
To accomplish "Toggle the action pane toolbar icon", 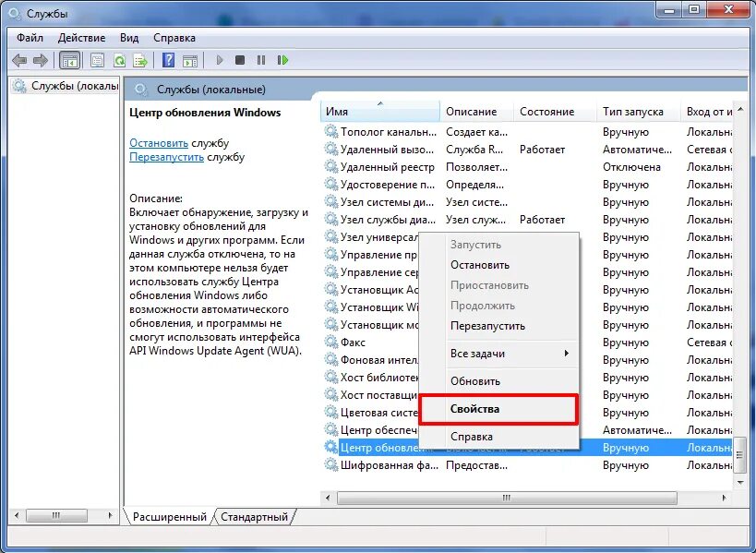I will [190, 60].
